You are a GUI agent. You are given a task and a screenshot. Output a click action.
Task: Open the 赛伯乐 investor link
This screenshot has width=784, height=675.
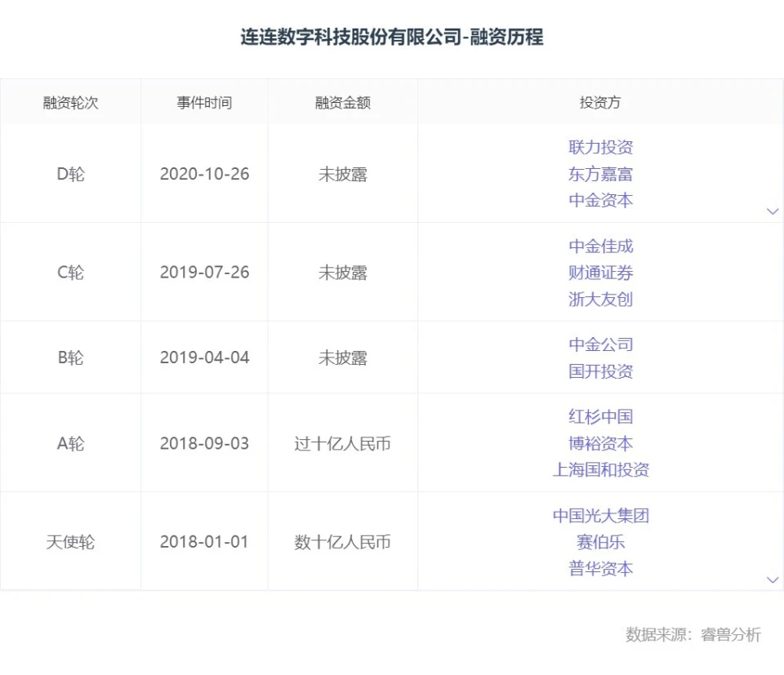coord(600,542)
